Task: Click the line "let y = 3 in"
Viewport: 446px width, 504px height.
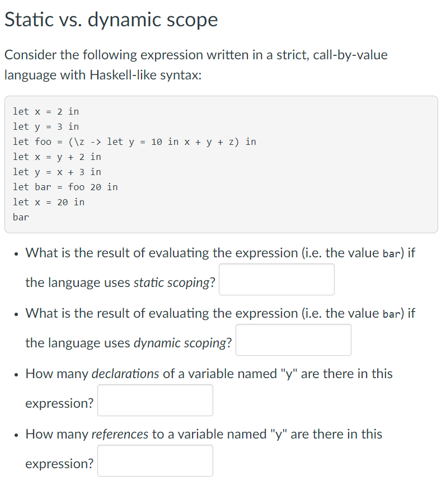Action: 45,126
